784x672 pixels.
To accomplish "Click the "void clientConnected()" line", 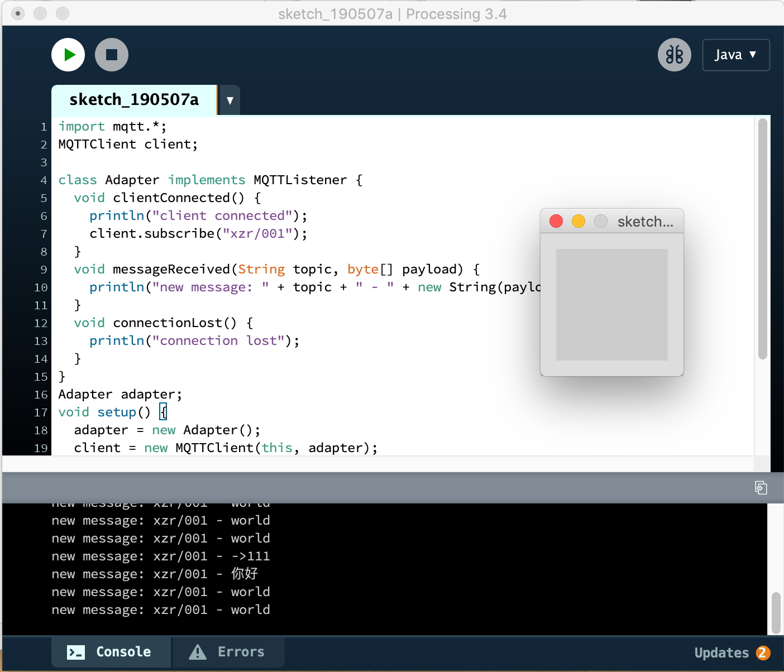I will pos(167,198).
